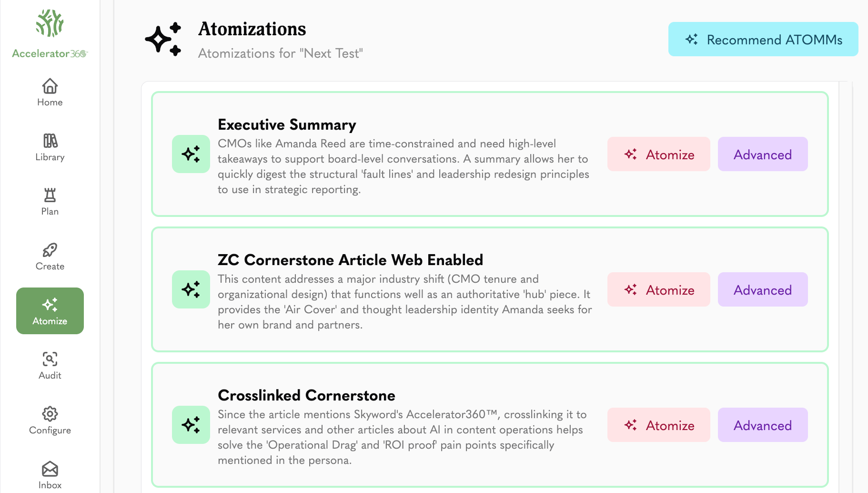This screenshot has height=493, width=868.
Task: Open Advanced options for Executive Summary
Action: (763, 154)
